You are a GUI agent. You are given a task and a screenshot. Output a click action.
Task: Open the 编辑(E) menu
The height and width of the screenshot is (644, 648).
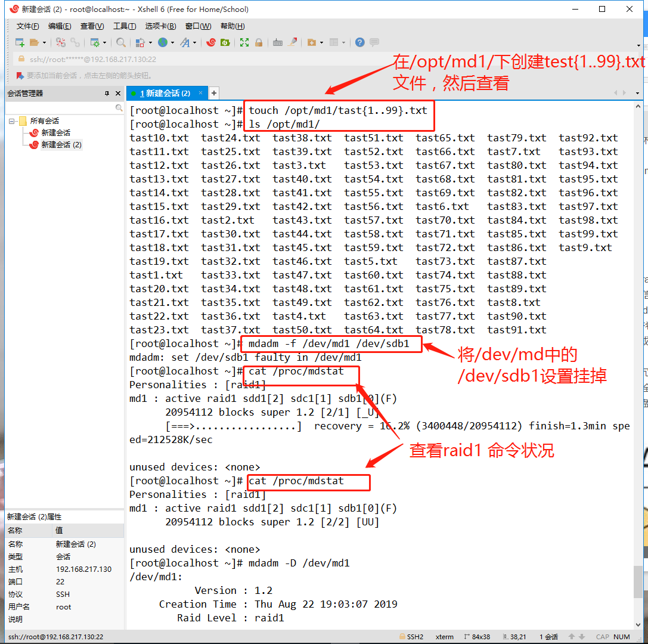(x=60, y=26)
